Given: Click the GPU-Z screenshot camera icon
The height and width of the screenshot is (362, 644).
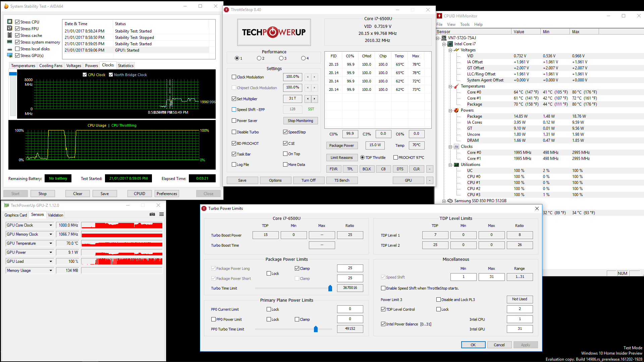Looking at the screenshot, I should click(152, 215).
